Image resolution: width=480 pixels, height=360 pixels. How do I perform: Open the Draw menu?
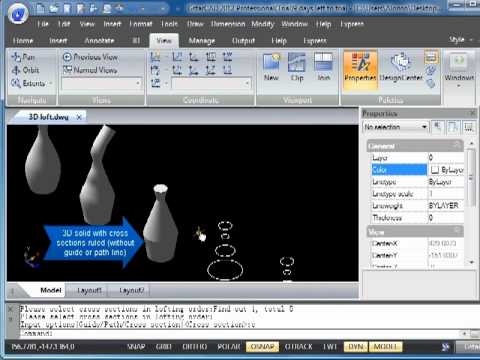coord(195,24)
